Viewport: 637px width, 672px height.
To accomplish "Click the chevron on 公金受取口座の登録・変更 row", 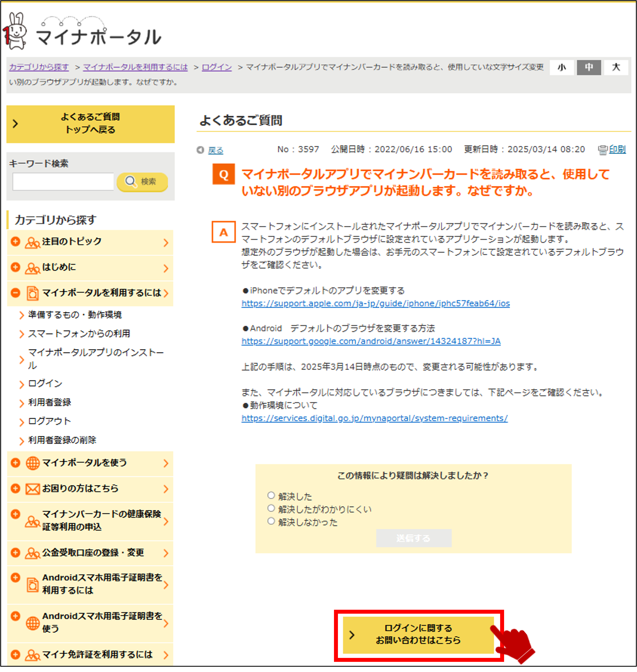I will pyautogui.click(x=166, y=553).
